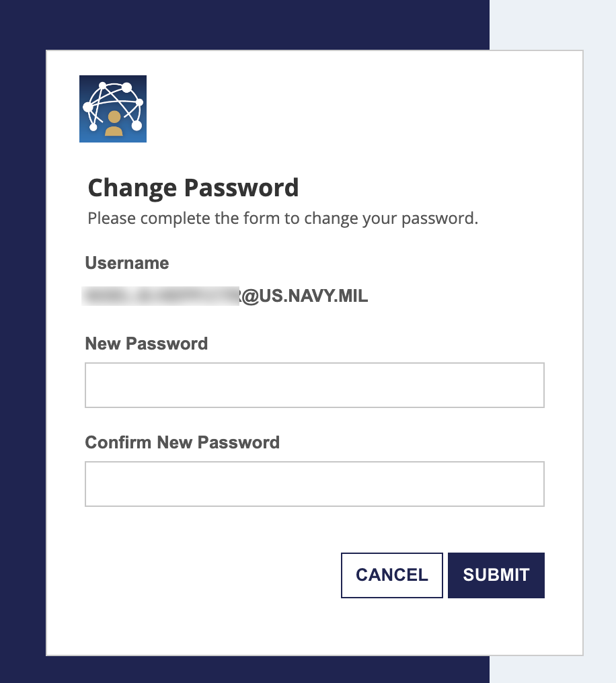
Task: Focus the Confirm New Password field
Action: coord(314,483)
